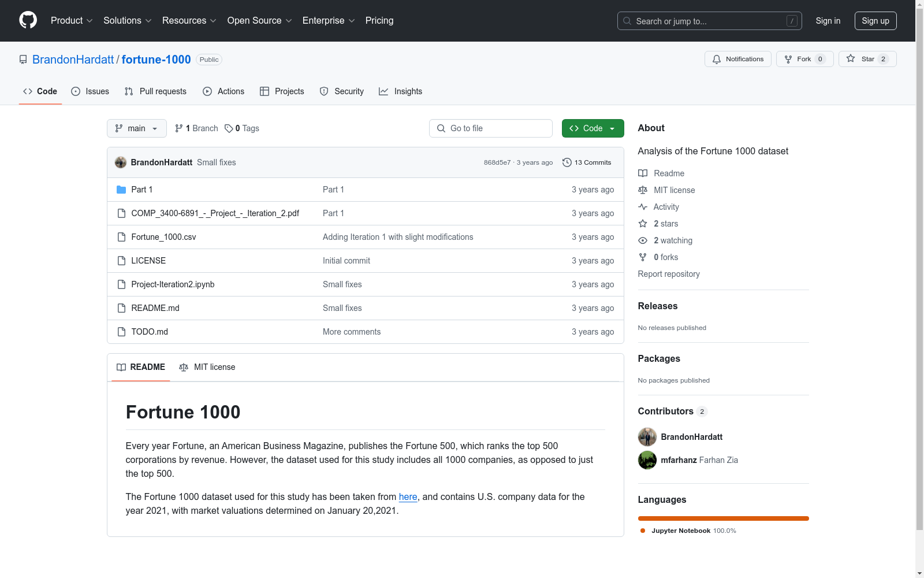Image resolution: width=924 pixels, height=578 pixels.
Task: Open the green Code dropdown button
Action: tap(593, 128)
